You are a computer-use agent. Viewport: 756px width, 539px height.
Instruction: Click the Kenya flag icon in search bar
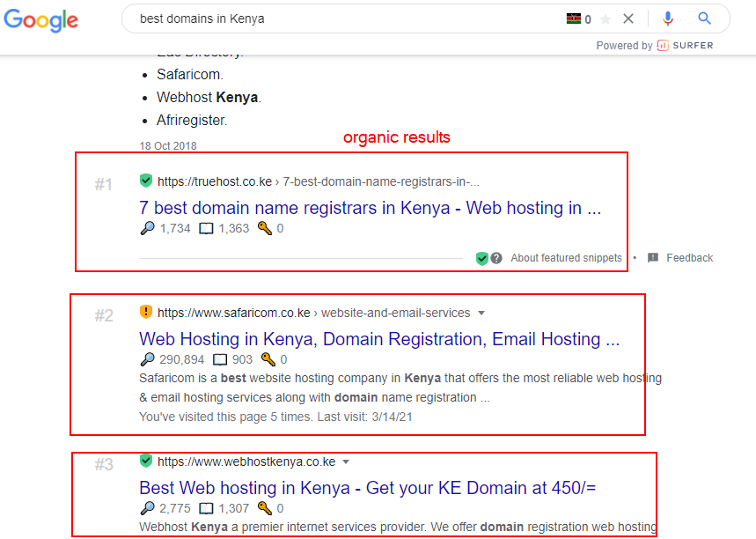pyautogui.click(x=573, y=18)
